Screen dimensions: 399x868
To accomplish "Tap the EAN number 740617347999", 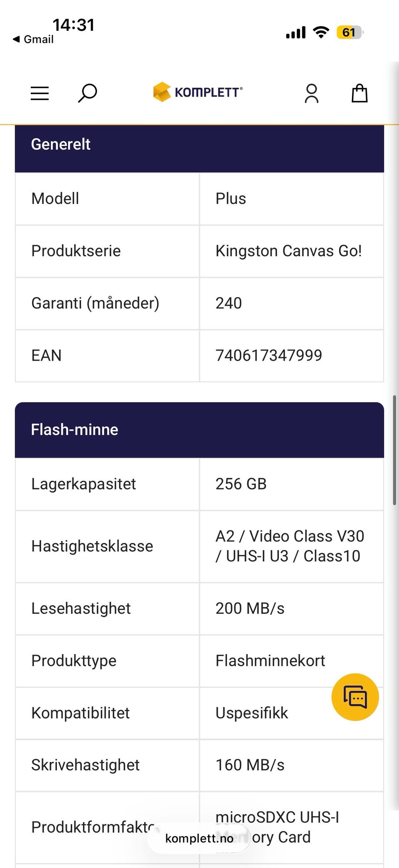I will click(x=268, y=356).
